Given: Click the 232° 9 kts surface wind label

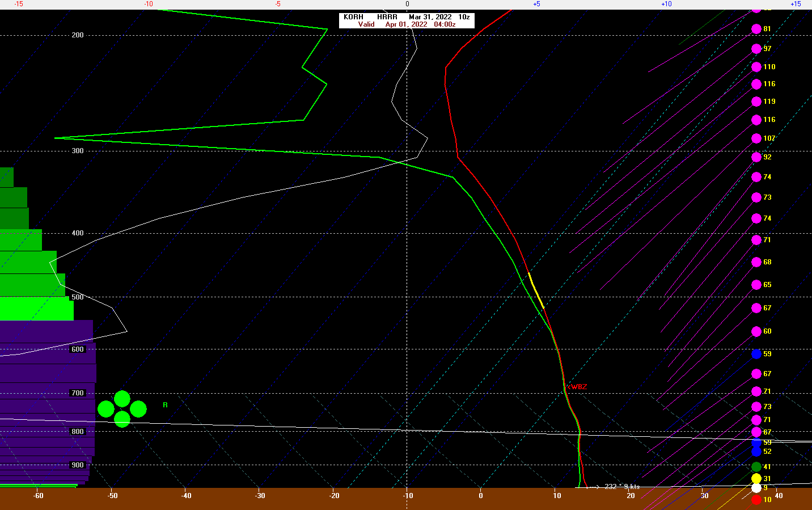Looking at the screenshot, I should pyautogui.click(x=622, y=487).
